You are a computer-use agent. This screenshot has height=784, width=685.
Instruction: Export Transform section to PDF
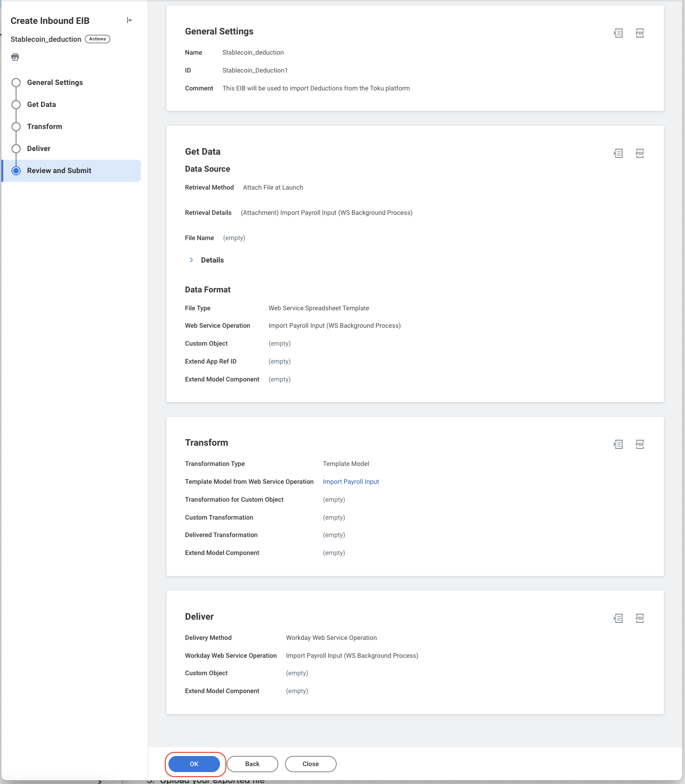[640, 444]
